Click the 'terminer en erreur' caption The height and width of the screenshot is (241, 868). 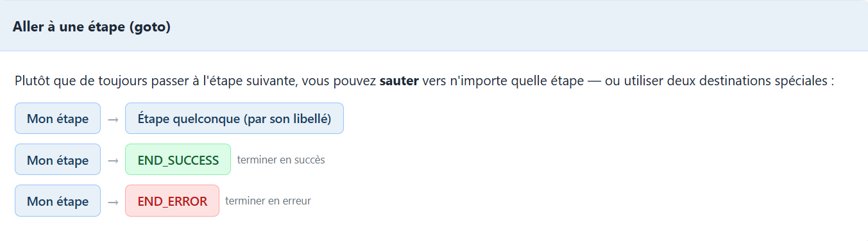(x=268, y=201)
